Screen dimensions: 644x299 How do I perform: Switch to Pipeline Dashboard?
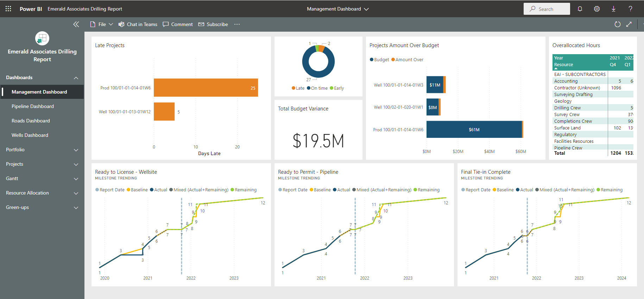33,106
